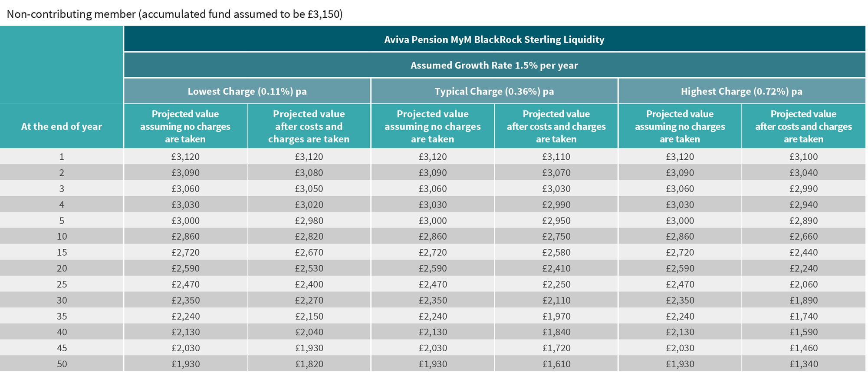Select the Assumed Growth Rate 1.5% header

(x=494, y=66)
